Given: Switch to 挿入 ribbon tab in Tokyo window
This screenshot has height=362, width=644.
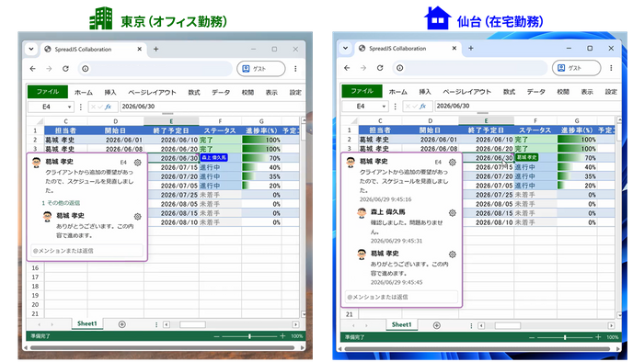Looking at the screenshot, I should point(110,93).
